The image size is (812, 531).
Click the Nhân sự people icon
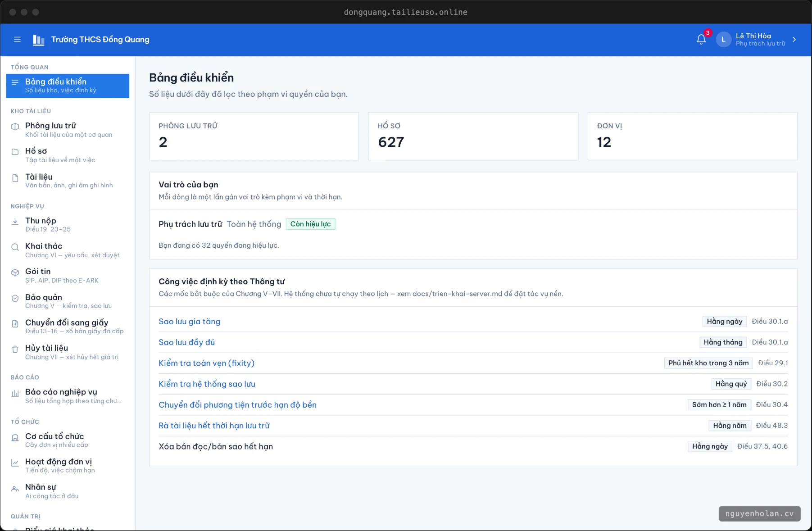coord(15,488)
